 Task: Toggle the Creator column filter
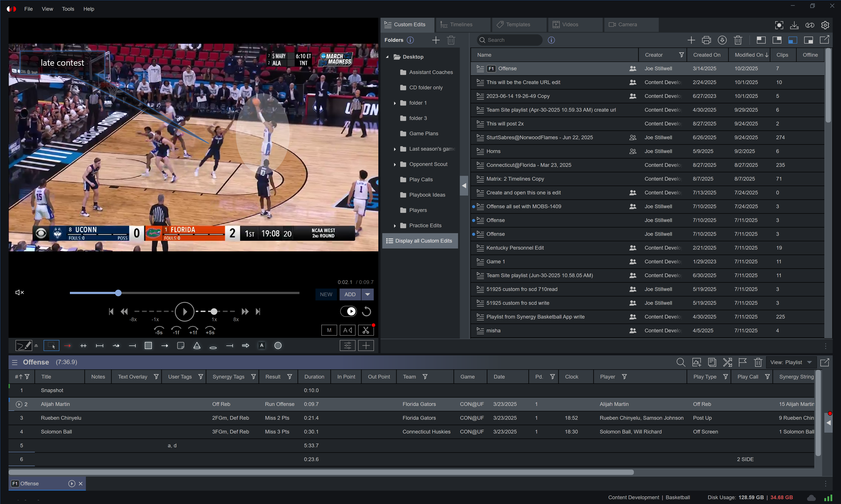681,55
